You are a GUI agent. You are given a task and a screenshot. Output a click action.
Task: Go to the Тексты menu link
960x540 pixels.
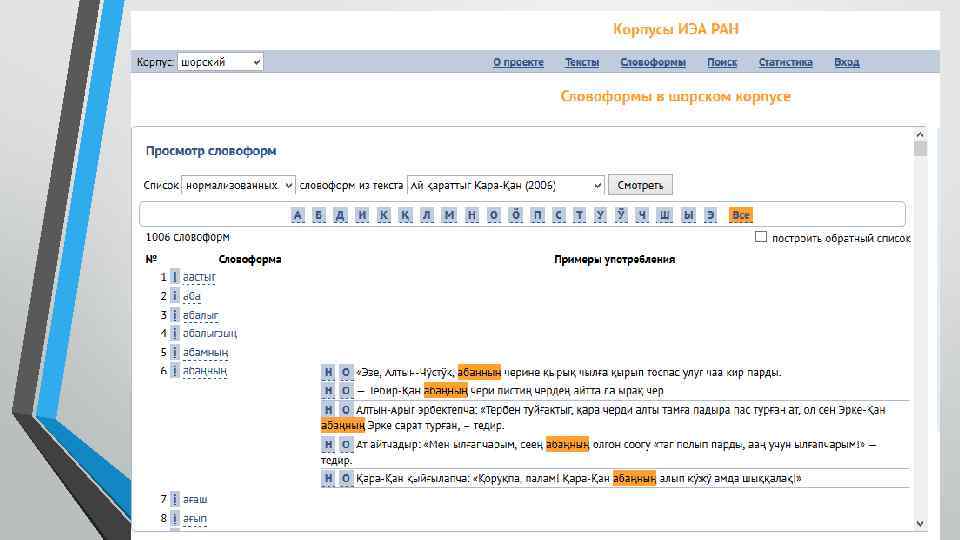582,62
